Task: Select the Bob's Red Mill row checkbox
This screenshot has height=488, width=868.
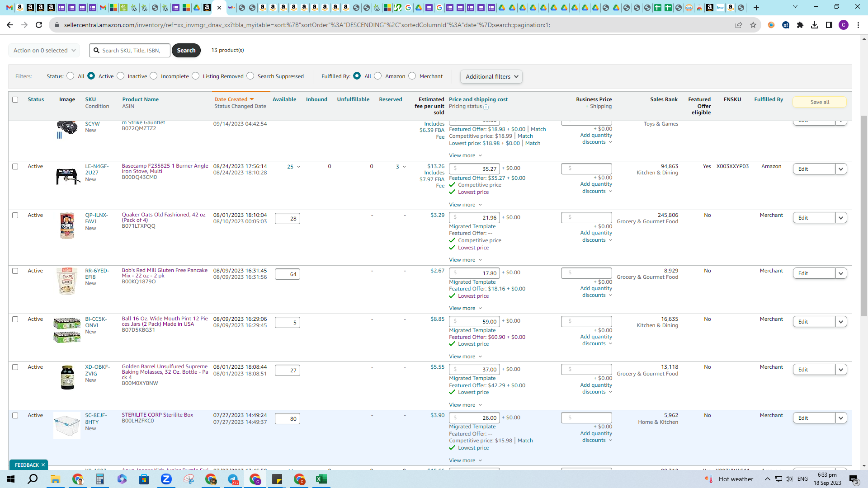Action: coord(15,271)
